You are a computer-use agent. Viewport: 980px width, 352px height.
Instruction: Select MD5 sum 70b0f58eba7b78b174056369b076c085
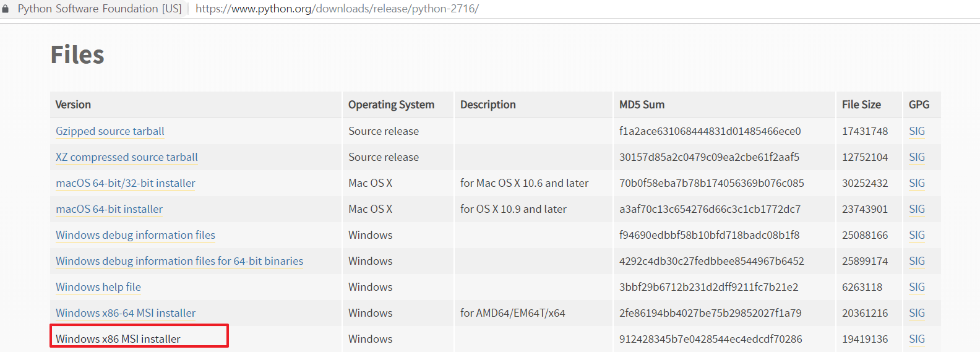pos(711,183)
